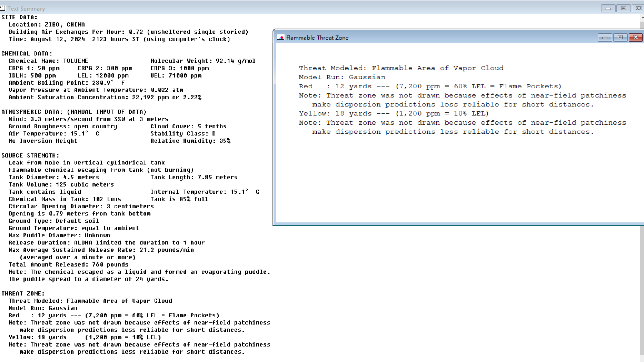Click the Flammable Threat Zone title bar text
Viewport: 644px width, 362px height.
point(317,38)
